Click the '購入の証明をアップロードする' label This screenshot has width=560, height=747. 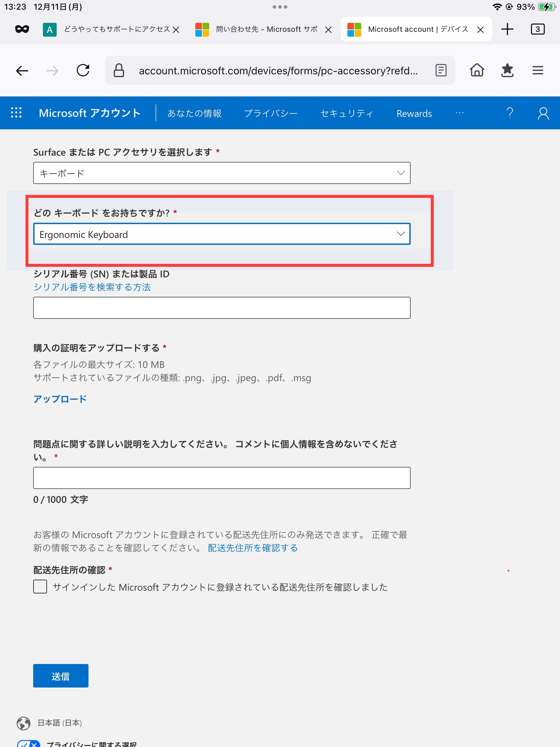(x=96, y=348)
